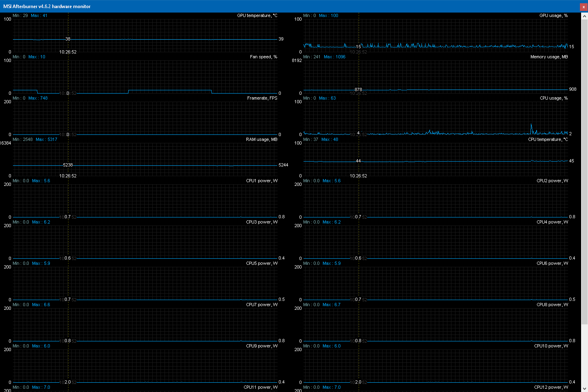This screenshot has width=588, height=392.
Task: Select the 'Memory usage, MB' graph label
Action: tap(549, 57)
